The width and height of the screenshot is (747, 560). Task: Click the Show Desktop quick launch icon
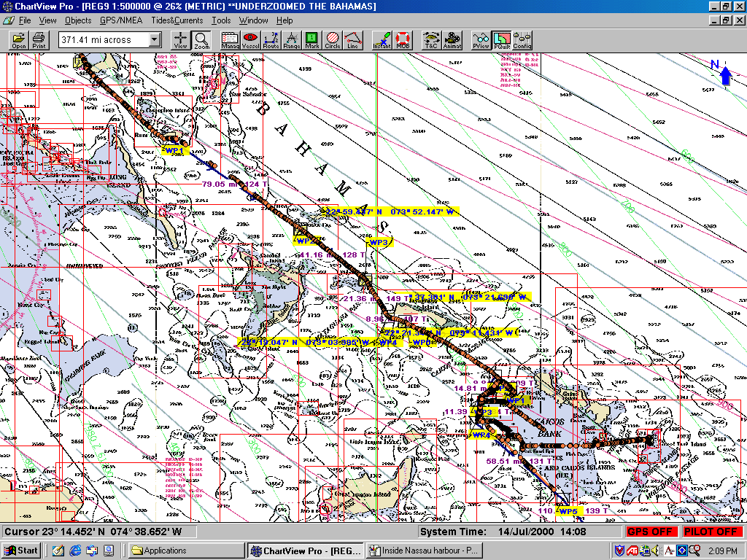pyautogui.click(x=58, y=551)
